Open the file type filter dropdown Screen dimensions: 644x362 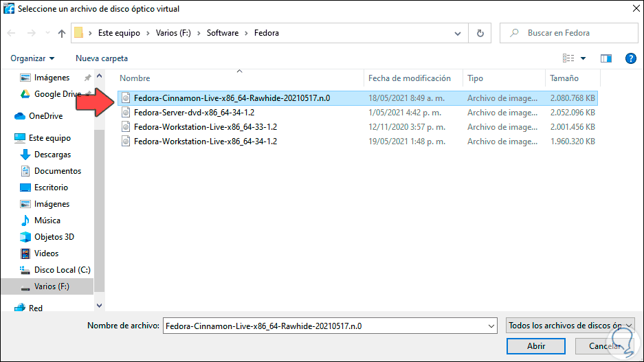tap(570, 326)
